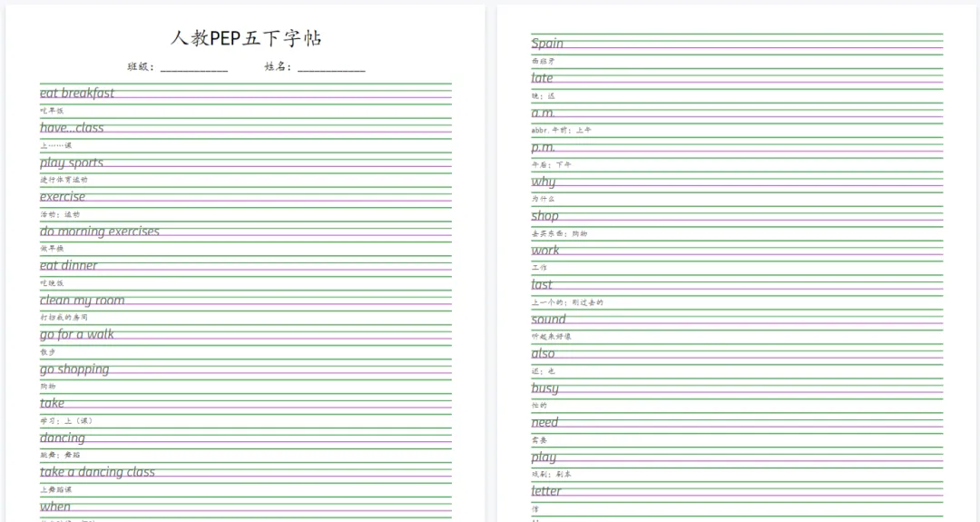This screenshot has height=522, width=980.
Task: Click the word 'shop'
Action: pos(544,216)
